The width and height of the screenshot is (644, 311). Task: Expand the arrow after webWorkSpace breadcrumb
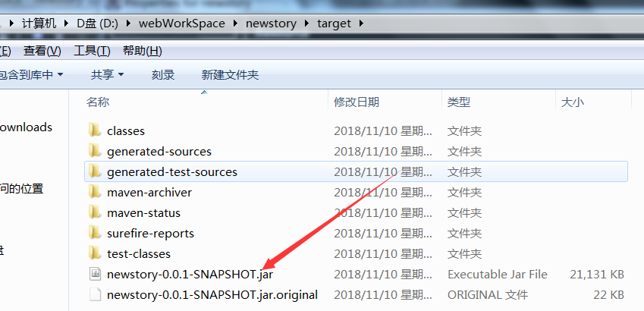click(x=235, y=24)
